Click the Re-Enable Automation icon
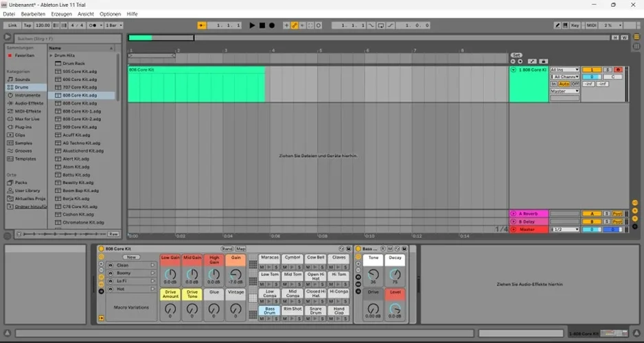The image size is (644, 343). (x=302, y=25)
